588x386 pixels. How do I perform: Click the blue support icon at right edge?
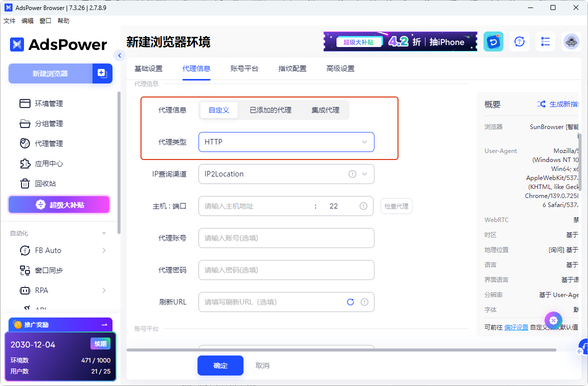click(583, 347)
